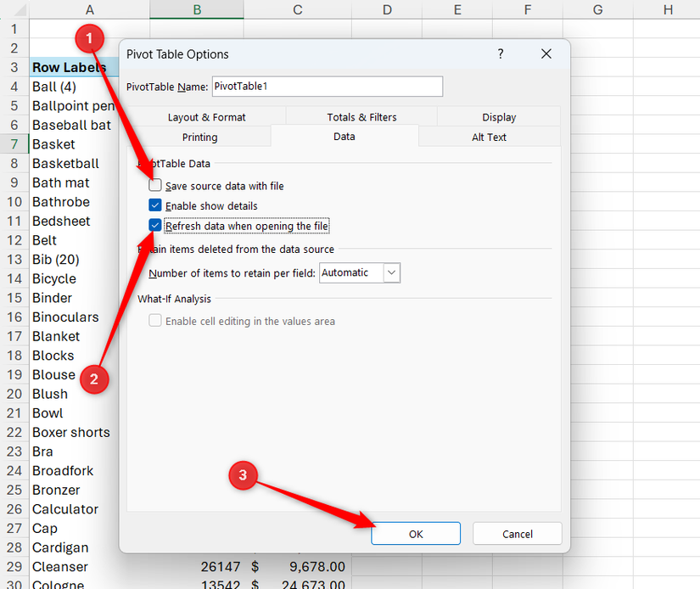Click the Cancel button
Screen dimensions: 700x589
pos(517,533)
